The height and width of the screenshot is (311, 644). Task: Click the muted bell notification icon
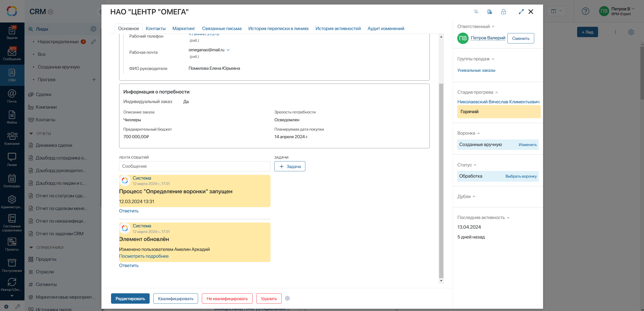coord(476,12)
